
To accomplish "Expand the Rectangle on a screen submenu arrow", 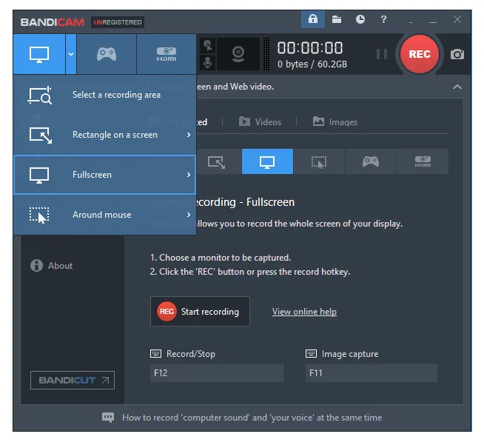I will (x=189, y=135).
